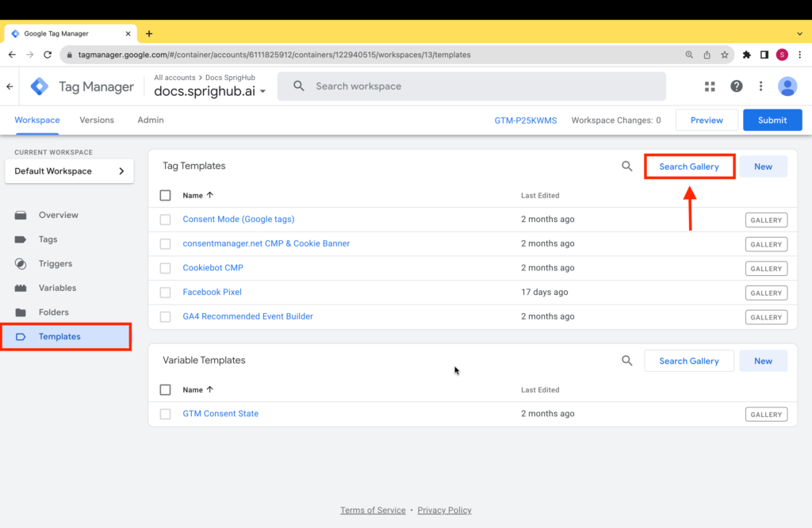Check the Facebook Pixel row checkbox
This screenshot has height=528, width=812.
(165, 292)
